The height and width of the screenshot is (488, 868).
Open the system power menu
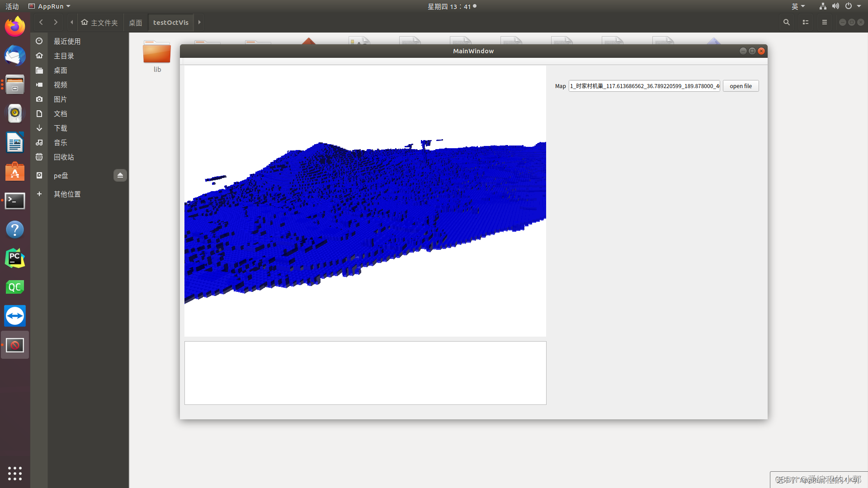(853, 6)
